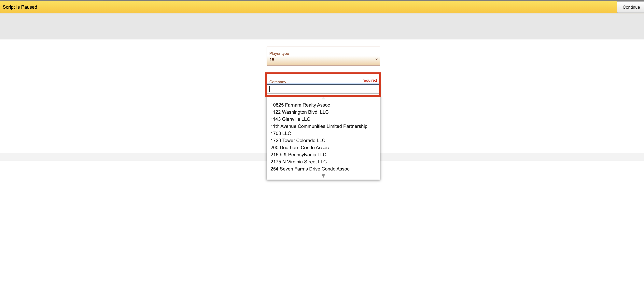Image resolution: width=644 pixels, height=281 pixels.
Task: Click the up arrow above company list
Action: (x=323, y=98)
